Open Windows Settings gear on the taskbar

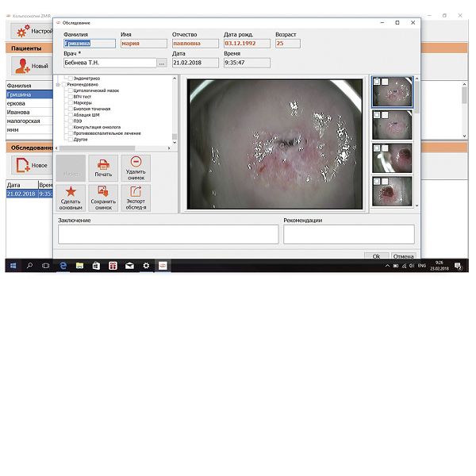pos(146,266)
